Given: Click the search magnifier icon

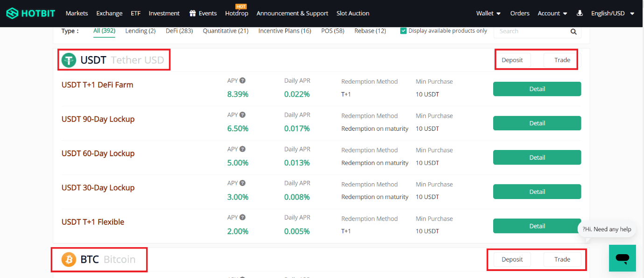Looking at the screenshot, I should [x=573, y=32].
